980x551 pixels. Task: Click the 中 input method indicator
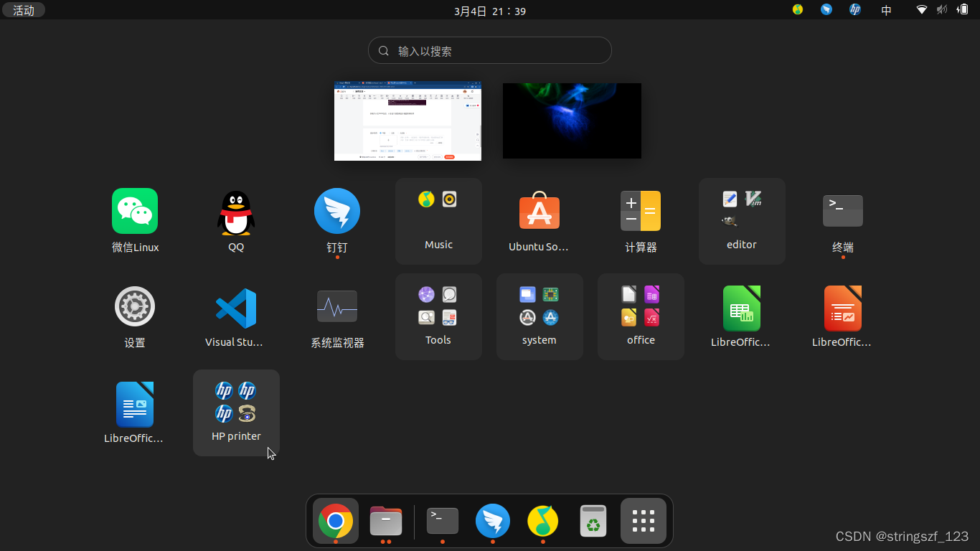point(887,10)
